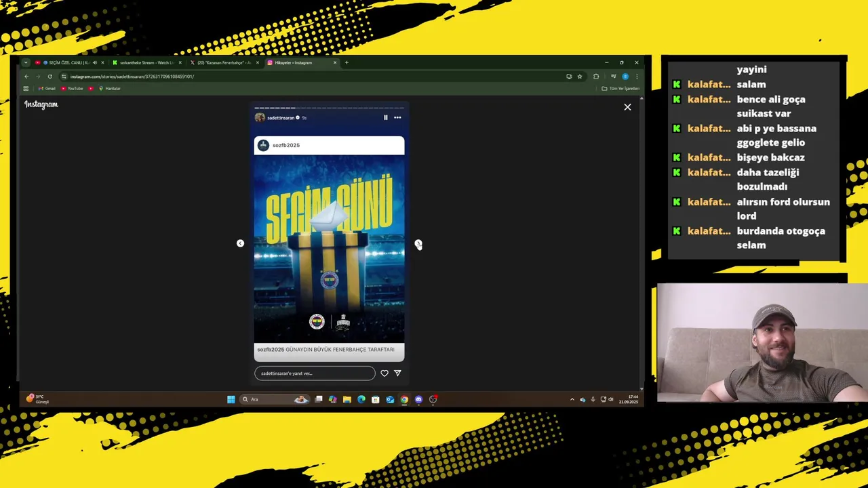
Task: Open Chrome from the taskbar
Action: pyautogui.click(x=404, y=399)
